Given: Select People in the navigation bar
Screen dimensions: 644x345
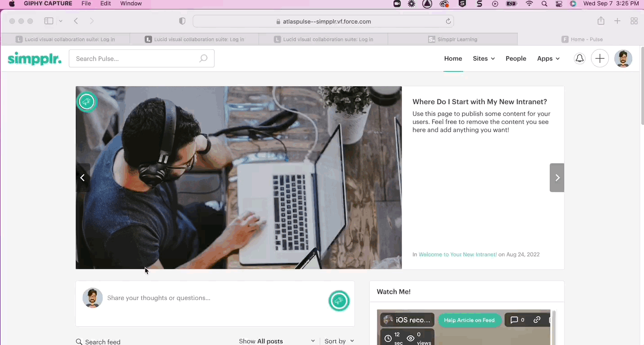Looking at the screenshot, I should (x=516, y=58).
